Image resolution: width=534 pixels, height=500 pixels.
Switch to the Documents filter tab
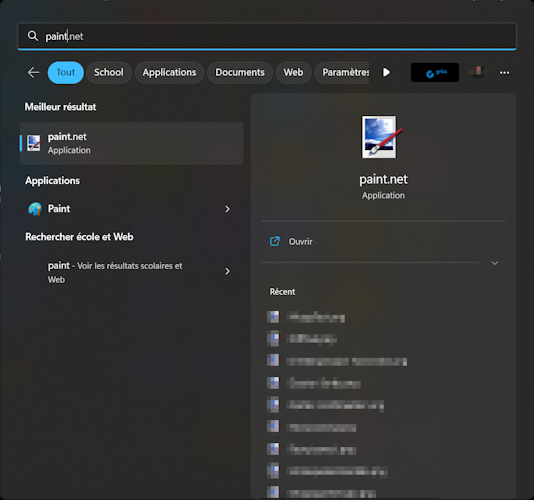(x=240, y=73)
